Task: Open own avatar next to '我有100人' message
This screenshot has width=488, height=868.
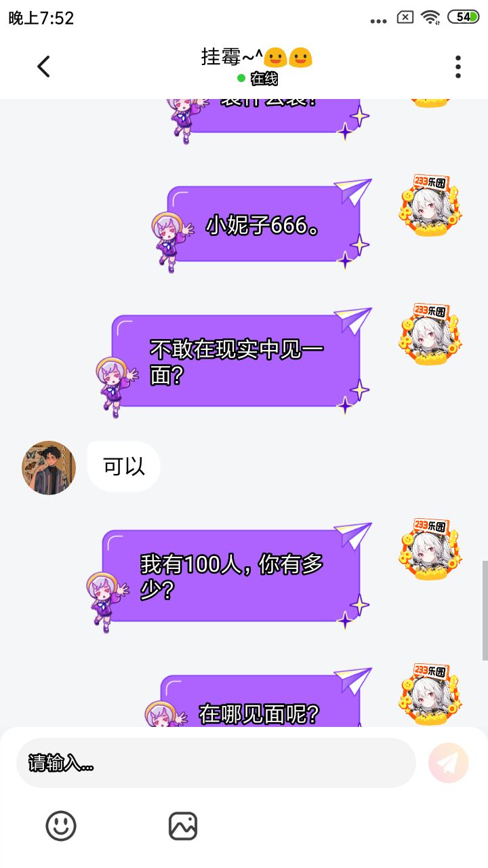Action: tap(431, 549)
